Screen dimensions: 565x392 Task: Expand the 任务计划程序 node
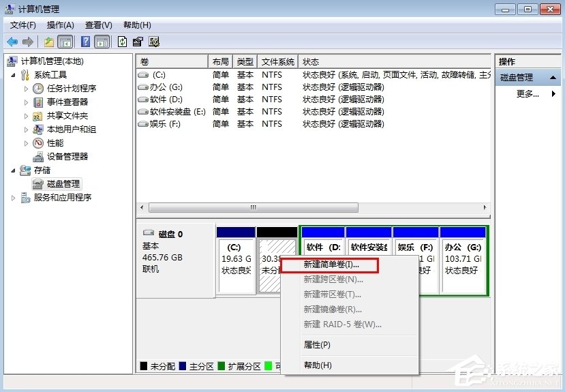pyautogui.click(x=27, y=89)
